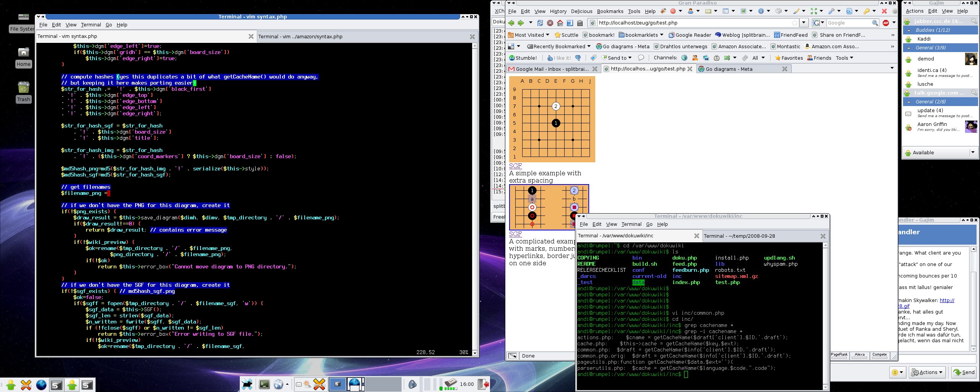The width and height of the screenshot is (980, 392).
Task: Click the first SGF link under board
Action: click(x=515, y=166)
